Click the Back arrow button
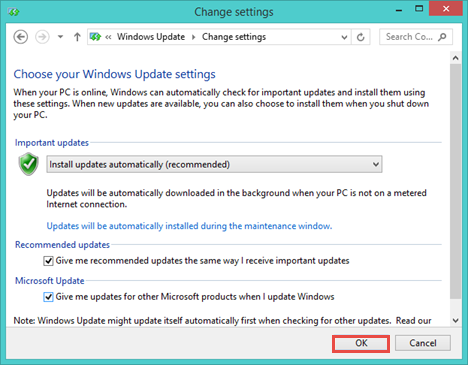468x365 pixels. click(21, 37)
